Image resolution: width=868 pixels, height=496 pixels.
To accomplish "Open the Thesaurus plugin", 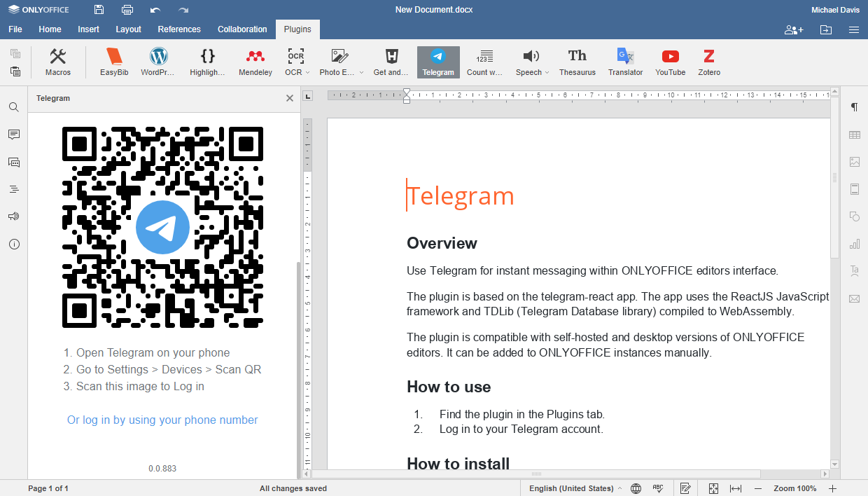I will click(577, 62).
